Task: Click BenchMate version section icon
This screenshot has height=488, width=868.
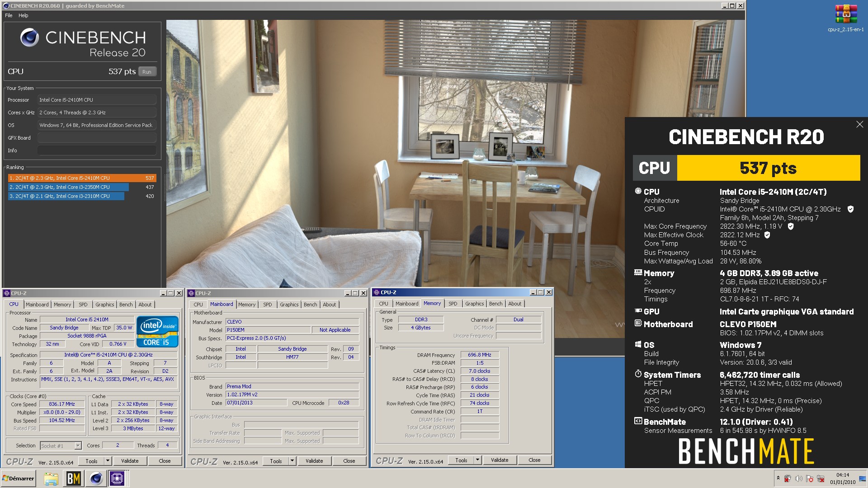Action: point(638,421)
